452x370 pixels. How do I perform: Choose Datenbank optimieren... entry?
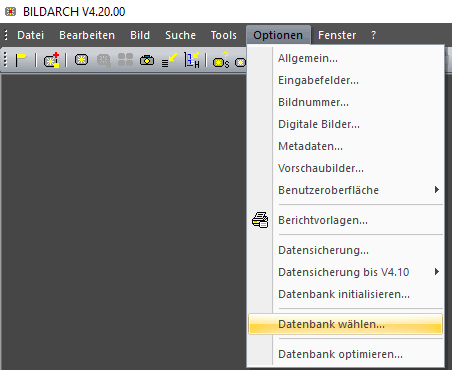click(x=345, y=354)
